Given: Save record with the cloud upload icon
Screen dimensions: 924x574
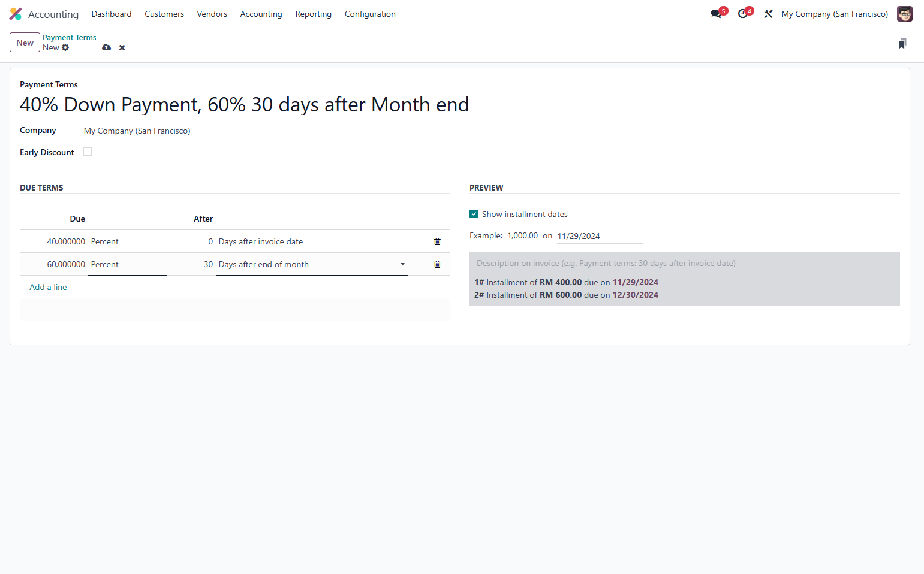Looking at the screenshot, I should coord(106,47).
